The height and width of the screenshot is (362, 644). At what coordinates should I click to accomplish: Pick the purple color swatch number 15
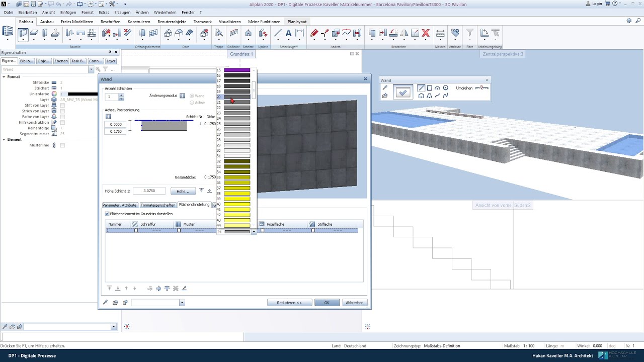click(237, 70)
